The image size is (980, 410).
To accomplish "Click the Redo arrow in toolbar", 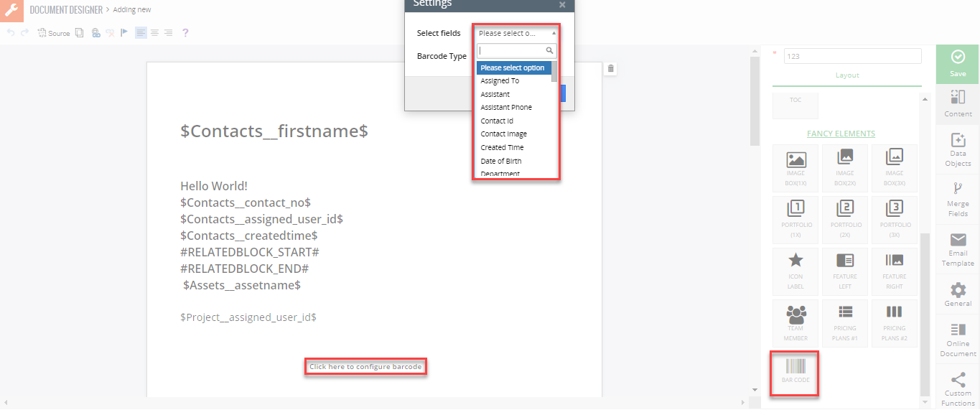I will (24, 32).
